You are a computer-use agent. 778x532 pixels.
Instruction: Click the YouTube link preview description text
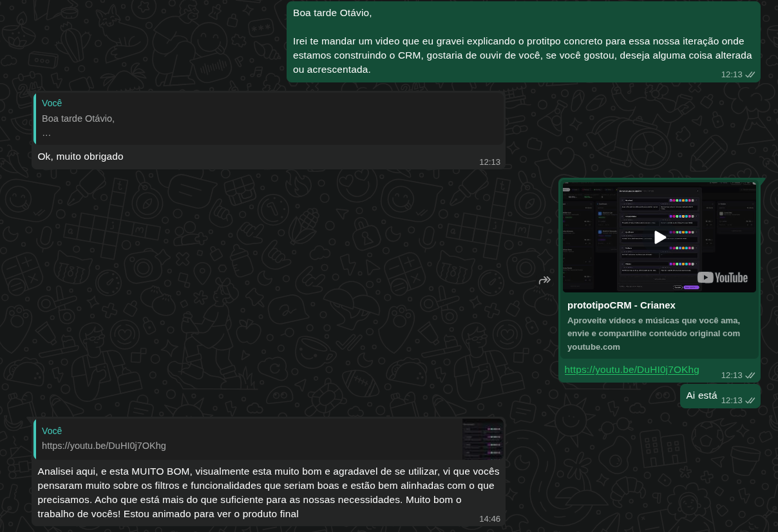[x=654, y=334]
